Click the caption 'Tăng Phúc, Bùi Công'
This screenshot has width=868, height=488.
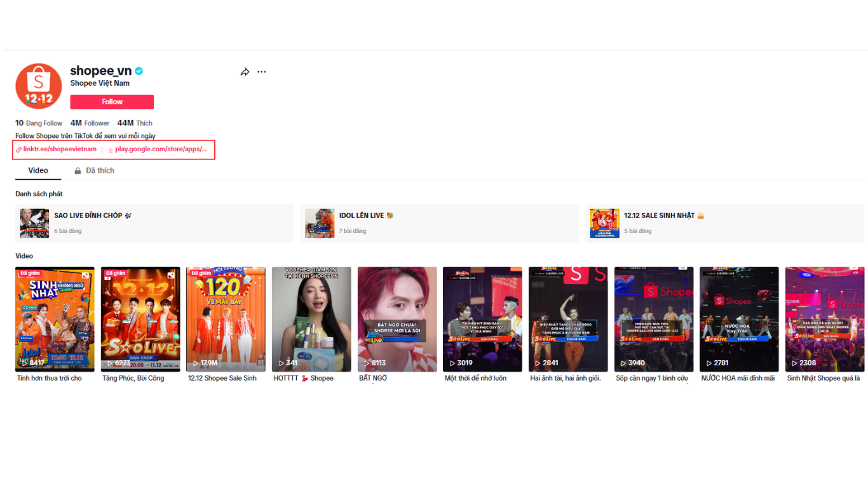point(133,378)
